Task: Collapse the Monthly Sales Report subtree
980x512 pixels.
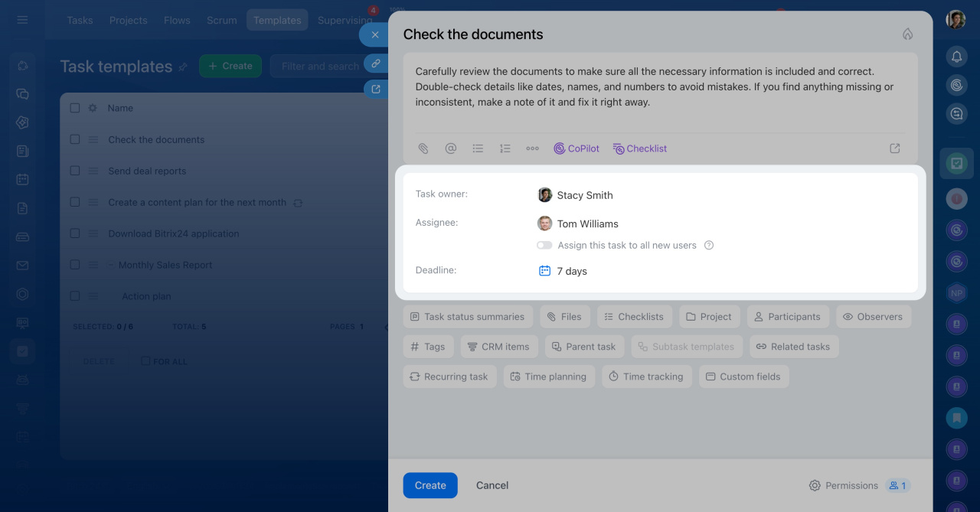Action: tap(111, 265)
